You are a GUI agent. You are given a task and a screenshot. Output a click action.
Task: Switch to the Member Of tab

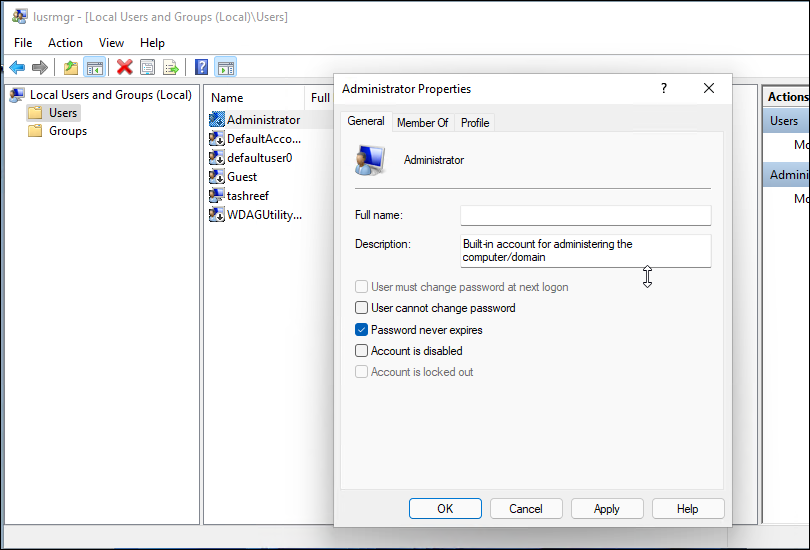tap(423, 123)
